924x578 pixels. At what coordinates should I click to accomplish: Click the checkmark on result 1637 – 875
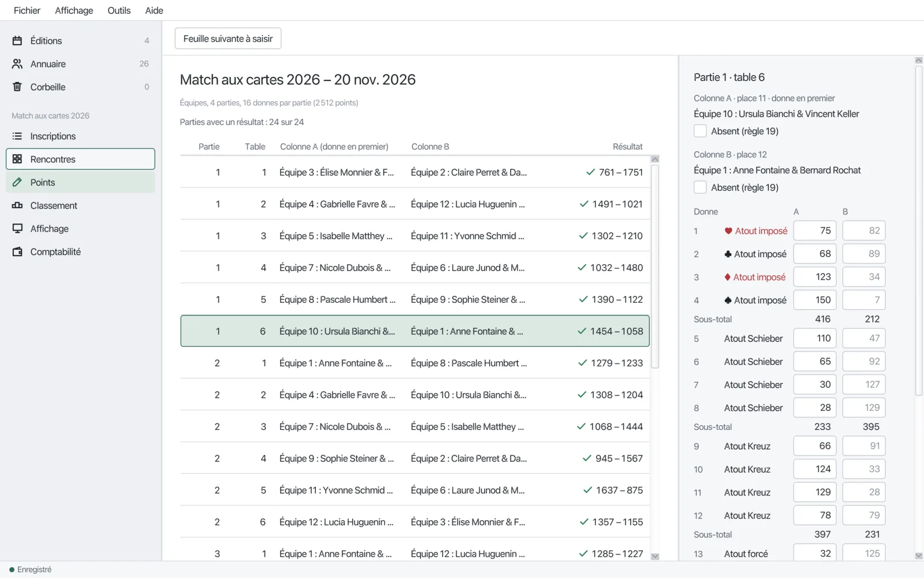pyautogui.click(x=587, y=490)
